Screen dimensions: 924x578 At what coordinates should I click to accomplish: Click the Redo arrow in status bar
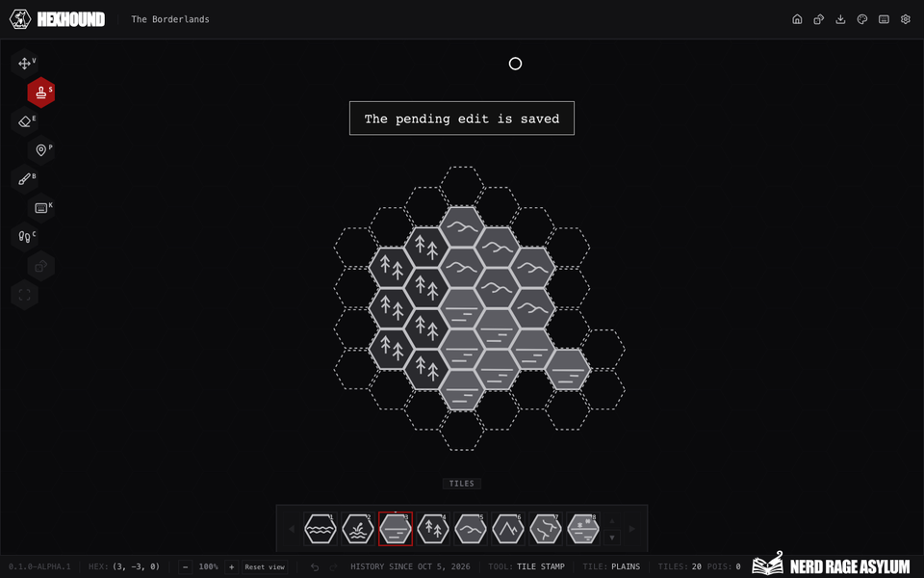333,566
